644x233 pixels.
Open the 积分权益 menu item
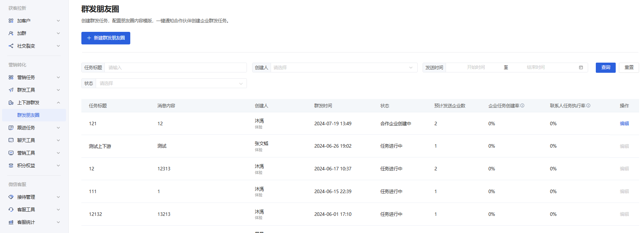click(x=34, y=165)
